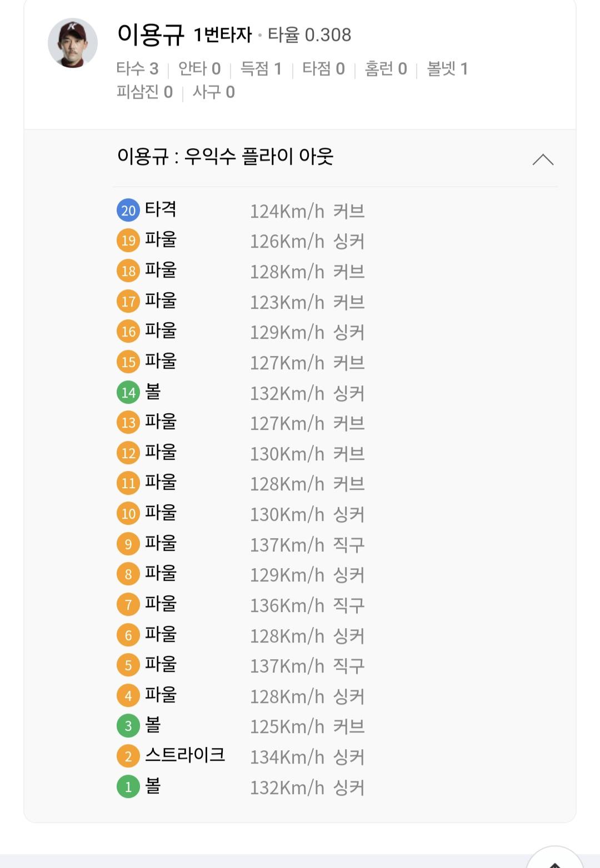This screenshot has height=868, width=600.
Task: Collapse the 우익수 플라이 아웃 pitch list
Action: 543,160
